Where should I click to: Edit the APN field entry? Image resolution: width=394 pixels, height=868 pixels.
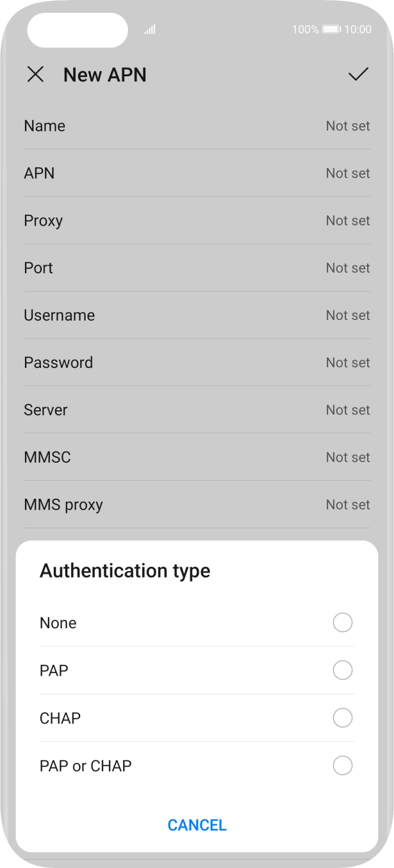197,173
